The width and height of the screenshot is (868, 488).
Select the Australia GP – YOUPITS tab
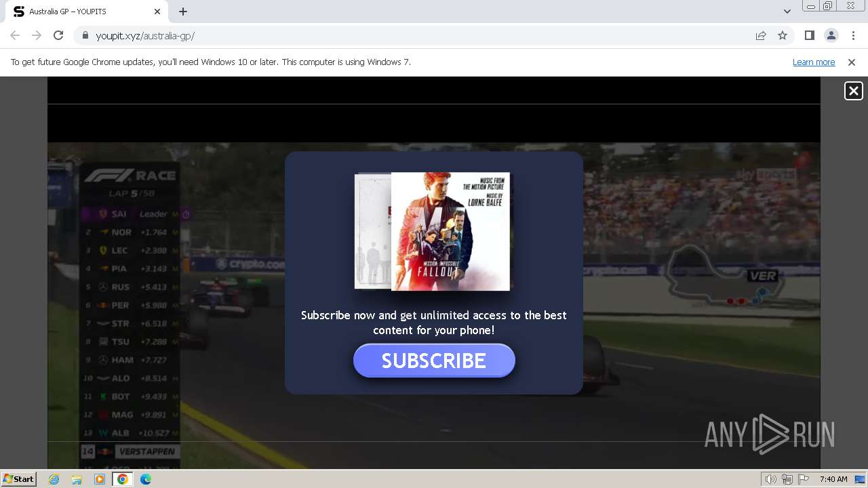click(87, 12)
